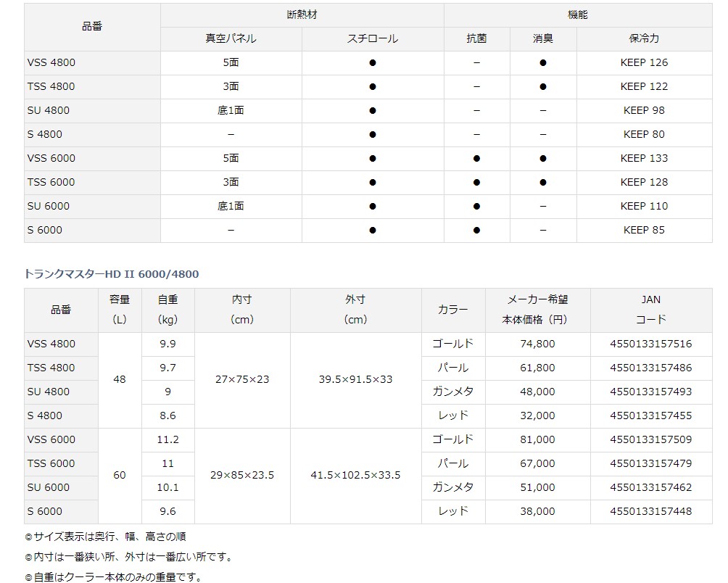The width and height of the screenshot is (728, 583).
Task: Click the 9.7 weight value
Action: tap(168, 368)
